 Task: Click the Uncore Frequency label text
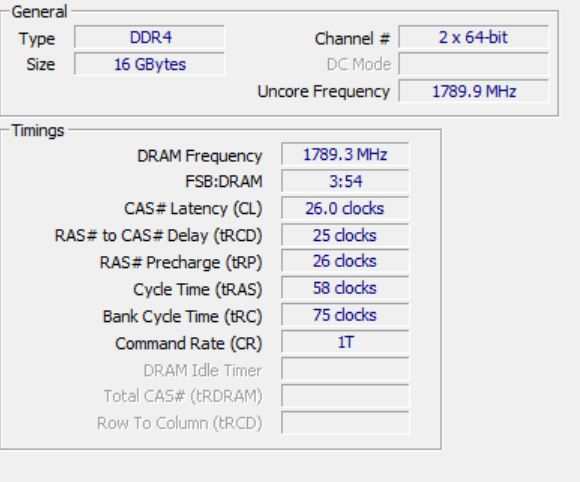point(323,92)
